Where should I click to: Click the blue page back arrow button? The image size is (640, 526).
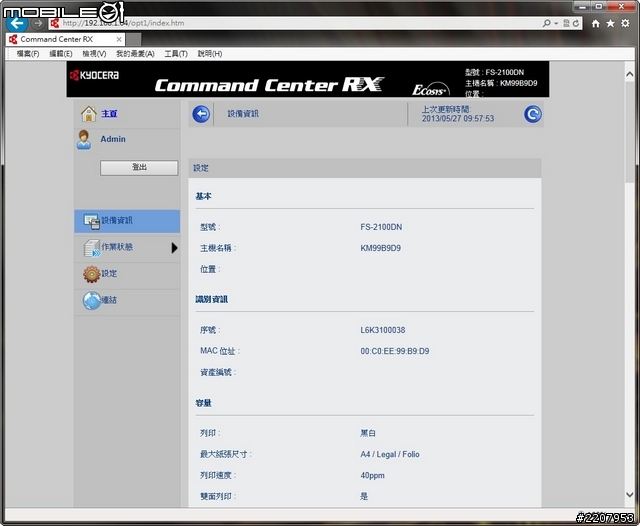coord(201,114)
